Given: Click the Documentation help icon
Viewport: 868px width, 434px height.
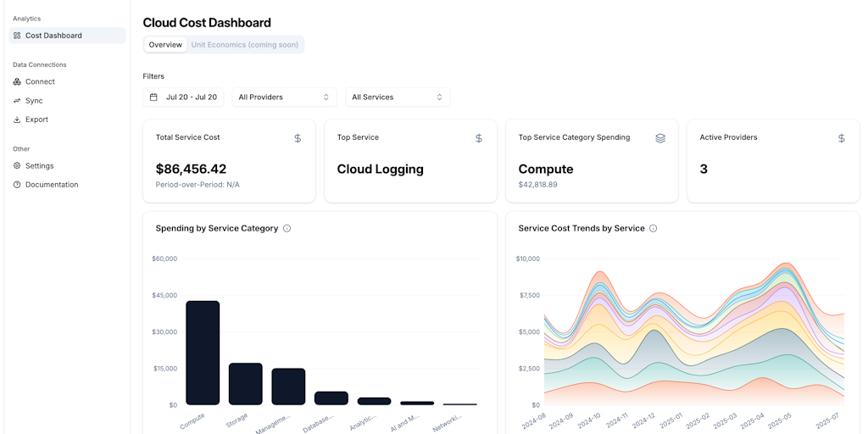Looking at the screenshot, I should tap(17, 184).
